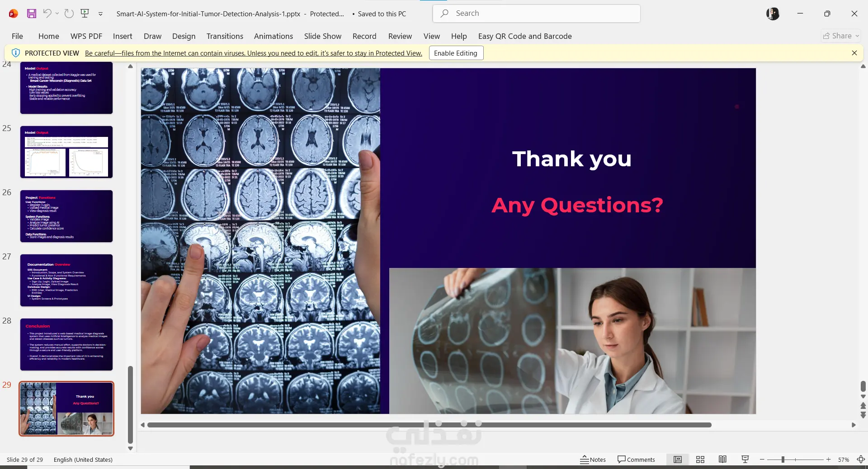Open the WPS PDF tab
Screen dimensions: 868x469
coord(86,36)
